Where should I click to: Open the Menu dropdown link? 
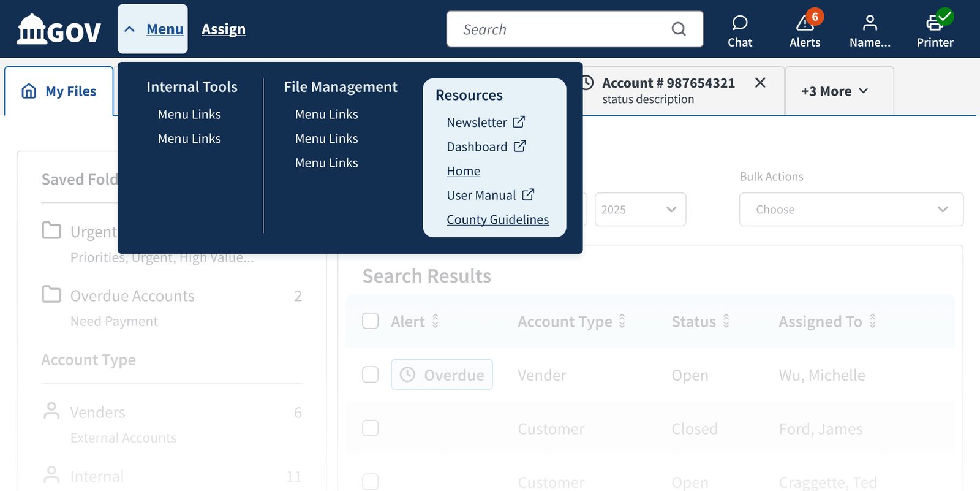165,29
